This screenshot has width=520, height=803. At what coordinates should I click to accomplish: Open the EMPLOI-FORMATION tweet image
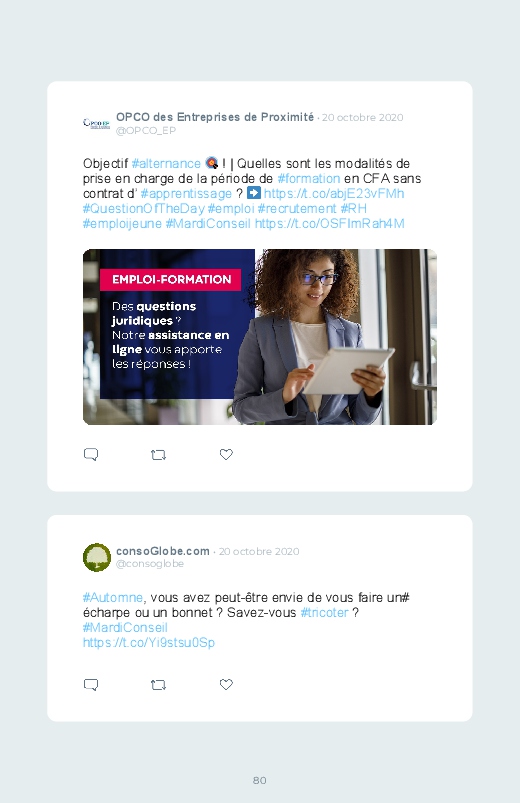(x=260, y=337)
